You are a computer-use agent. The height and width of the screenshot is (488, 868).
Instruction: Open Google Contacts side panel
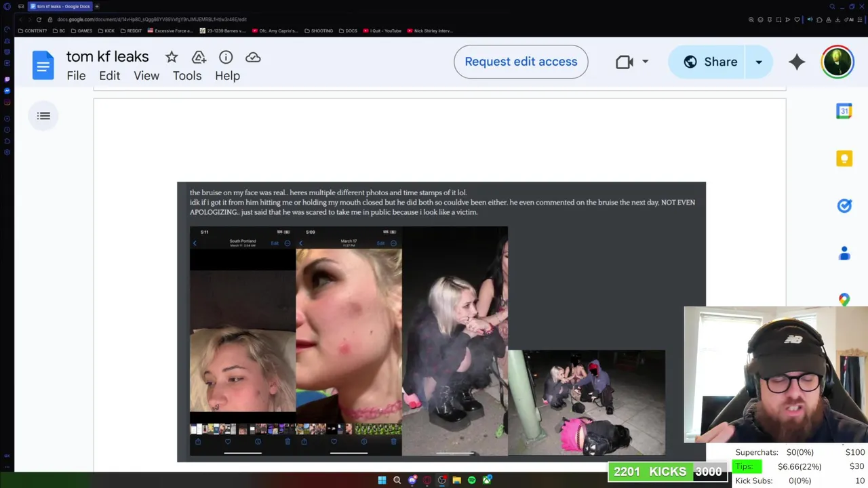pos(844,253)
